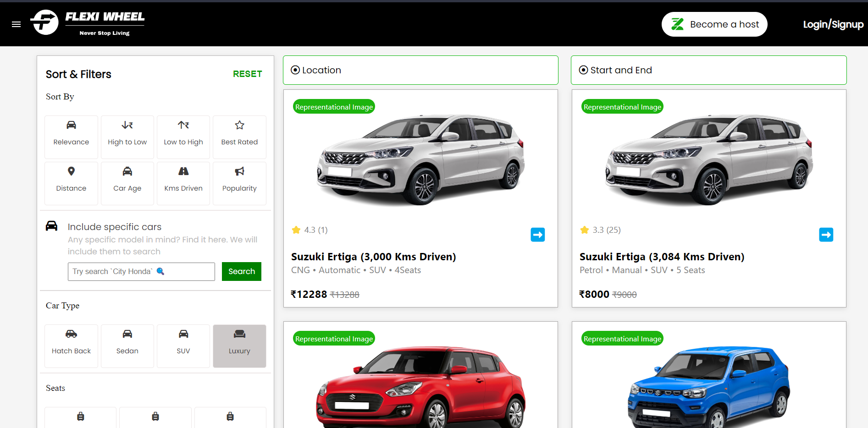Screen dimensions: 868x428
Task: Click the 4.3 (1) star rating
Action: click(310, 230)
